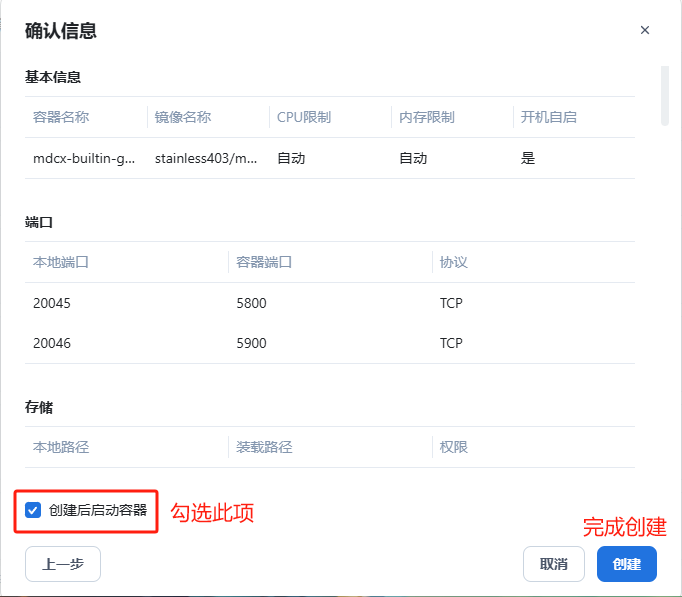The height and width of the screenshot is (597, 682).
Task: Click the 自动 value under 内存限制
Action: [x=413, y=158]
